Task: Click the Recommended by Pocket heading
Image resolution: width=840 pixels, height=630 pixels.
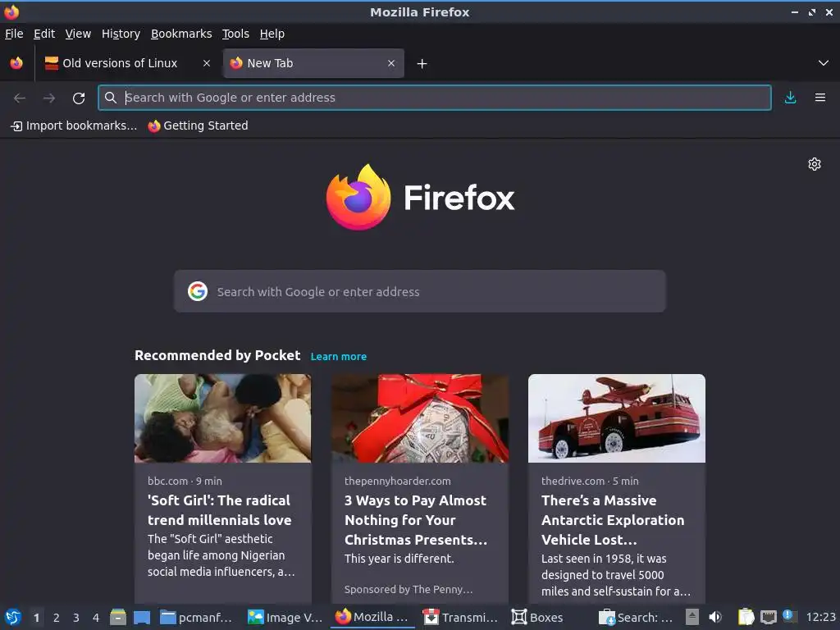Action: pyautogui.click(x=217, y=356)
